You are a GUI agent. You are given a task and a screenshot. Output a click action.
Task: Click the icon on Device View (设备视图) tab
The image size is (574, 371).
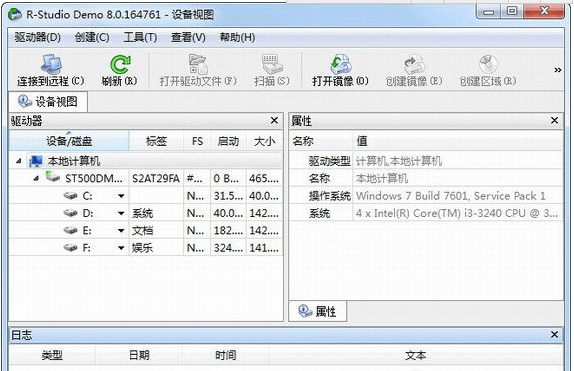[x=25, y=101]
